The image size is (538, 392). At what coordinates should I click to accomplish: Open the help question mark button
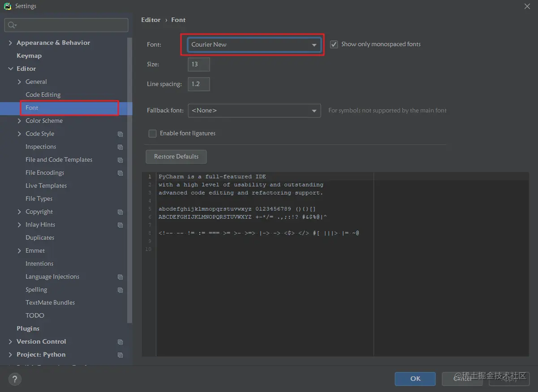point(14,379)
